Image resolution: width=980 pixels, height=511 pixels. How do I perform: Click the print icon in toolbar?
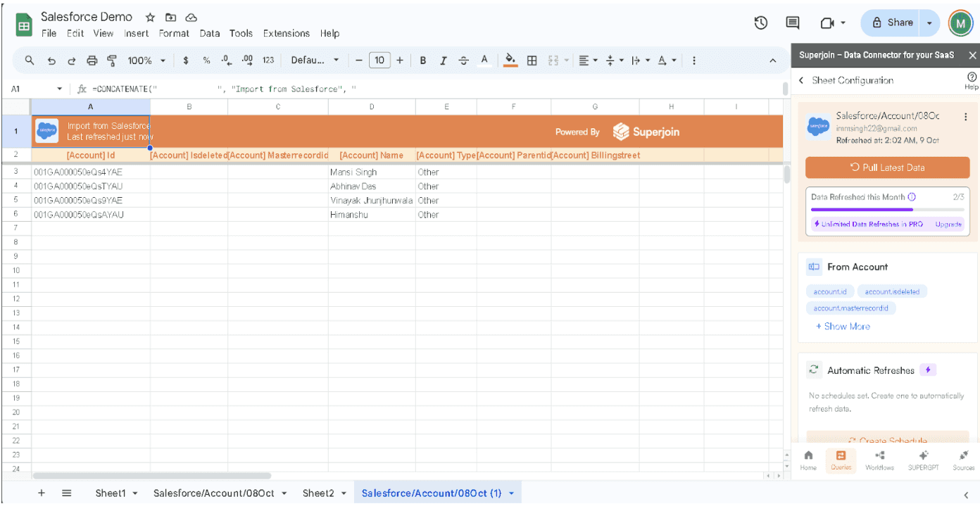coord(92,61)
